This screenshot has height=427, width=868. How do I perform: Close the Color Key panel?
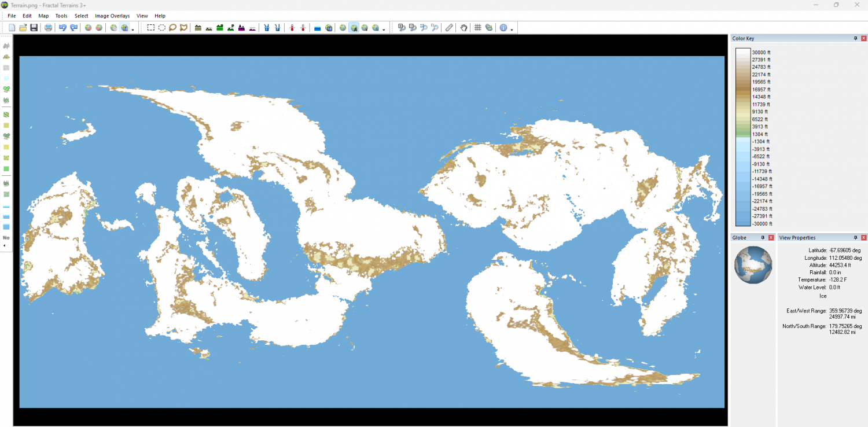pos(863,39)
